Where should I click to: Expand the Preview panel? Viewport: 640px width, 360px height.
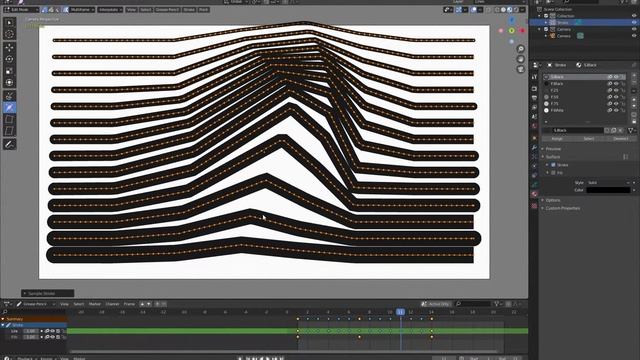pyautogui.click(x=553, y=149)
